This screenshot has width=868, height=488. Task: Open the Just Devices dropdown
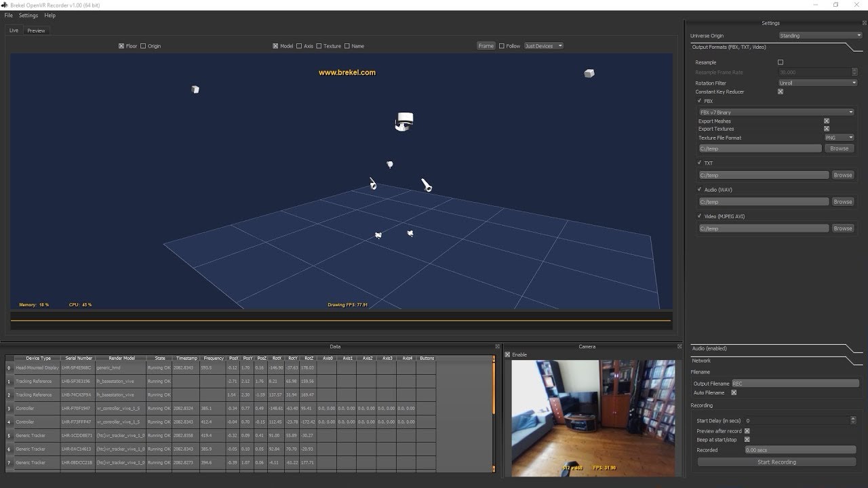(x=543, y=46)
